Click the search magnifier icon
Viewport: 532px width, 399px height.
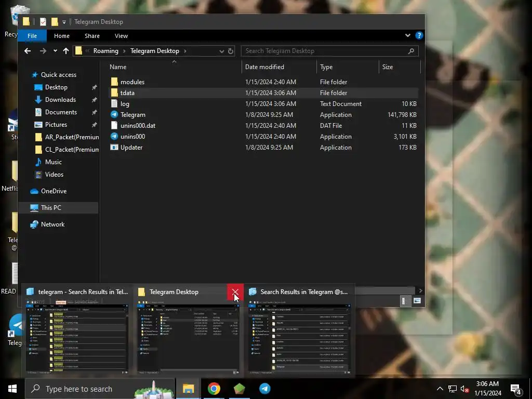point(411,51)
